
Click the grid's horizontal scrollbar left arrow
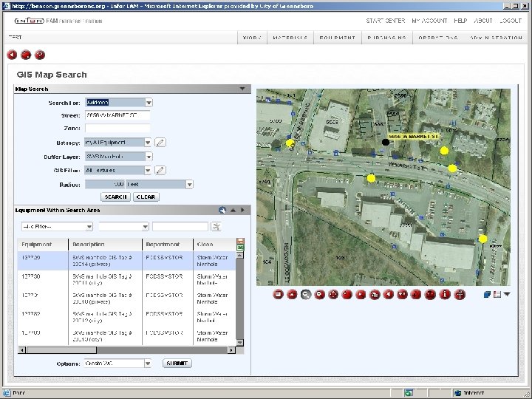click(x=22, y=349)
